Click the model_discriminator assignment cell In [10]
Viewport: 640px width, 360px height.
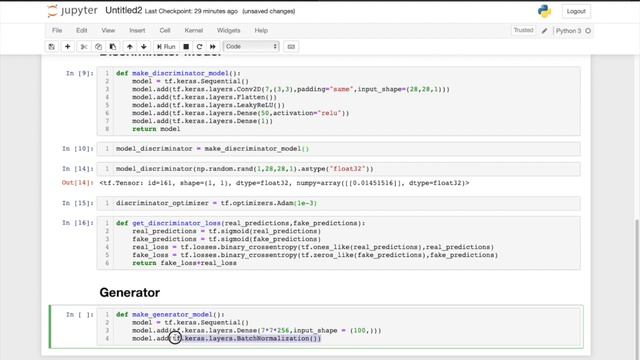[x=338, y=149]
